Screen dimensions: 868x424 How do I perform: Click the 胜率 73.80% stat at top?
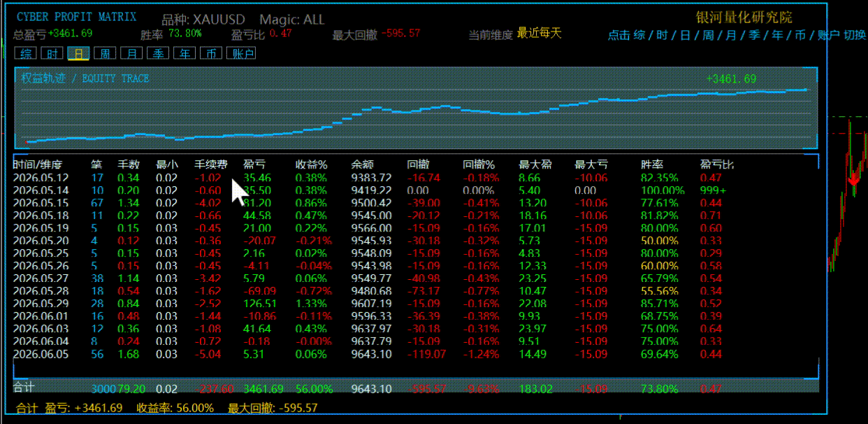pos(171,34)
